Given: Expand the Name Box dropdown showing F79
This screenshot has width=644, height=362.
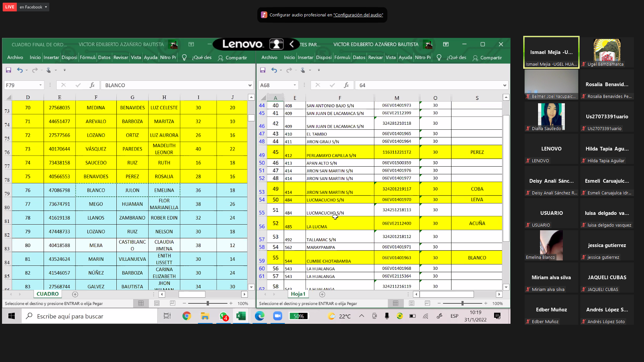Looking at the screenshot, I should click(41, 85).
